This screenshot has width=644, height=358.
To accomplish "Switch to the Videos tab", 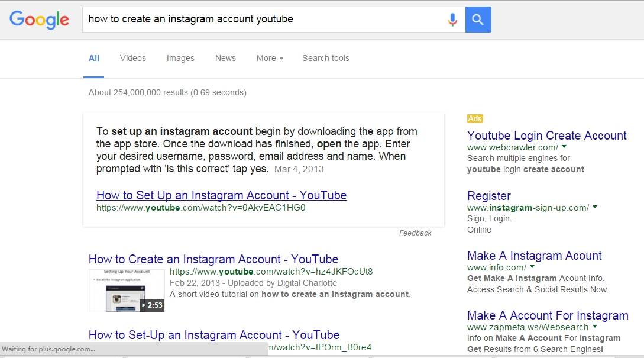I will [x=132, y=58].
